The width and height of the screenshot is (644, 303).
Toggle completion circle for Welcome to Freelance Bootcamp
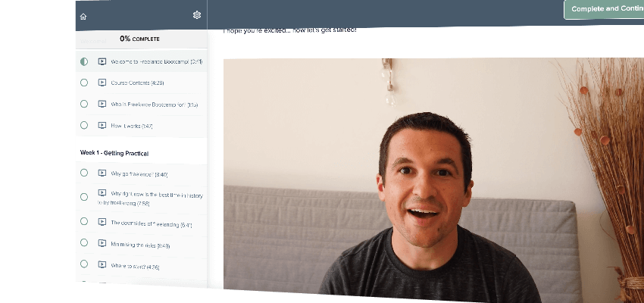coord(84,61)
